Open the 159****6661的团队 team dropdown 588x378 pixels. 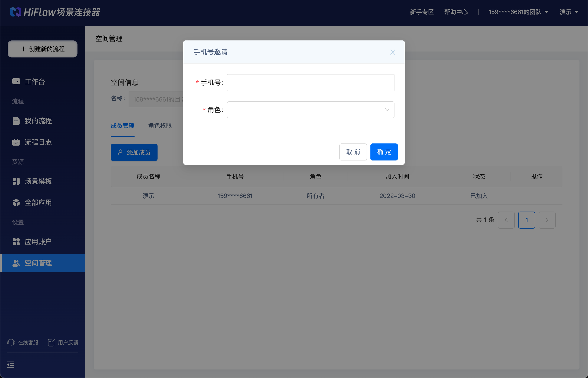(x=519, y=12)
